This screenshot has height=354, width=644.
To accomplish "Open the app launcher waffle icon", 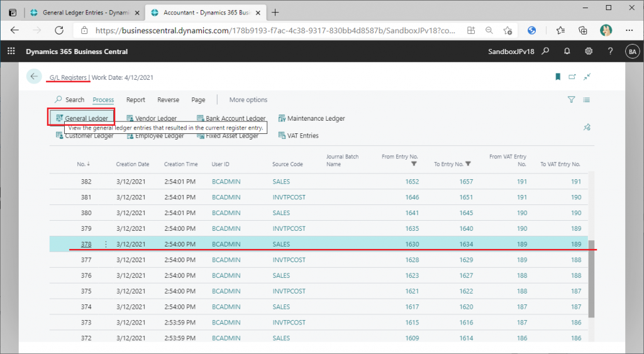I will pos(11,51).
